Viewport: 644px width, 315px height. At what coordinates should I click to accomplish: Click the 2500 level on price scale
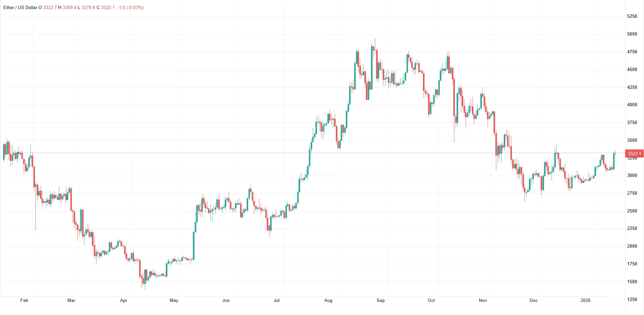click(x=632, y=211)
